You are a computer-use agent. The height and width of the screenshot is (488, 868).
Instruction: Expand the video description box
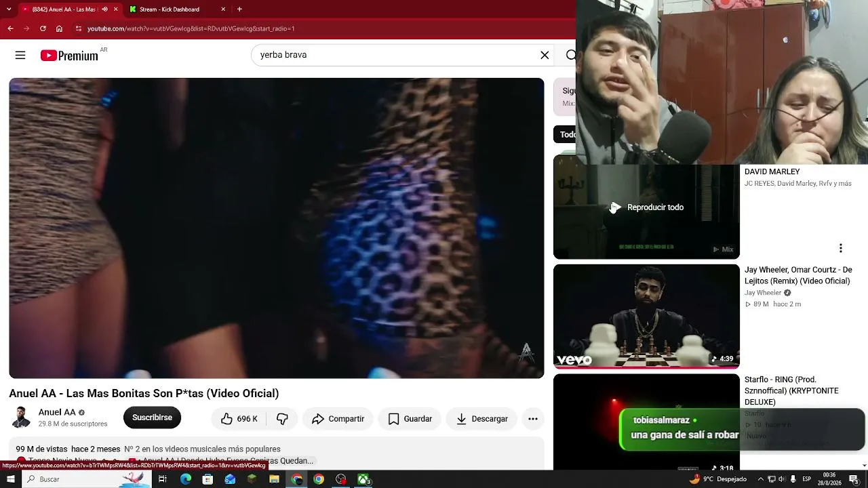coord(277,454)
